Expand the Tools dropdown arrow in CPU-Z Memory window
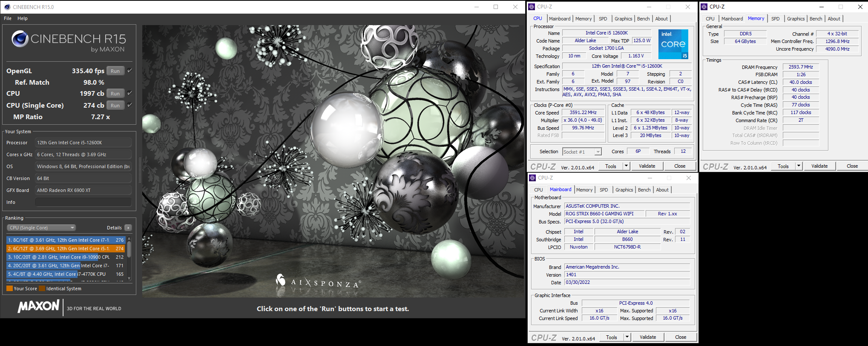 [799, 166]
